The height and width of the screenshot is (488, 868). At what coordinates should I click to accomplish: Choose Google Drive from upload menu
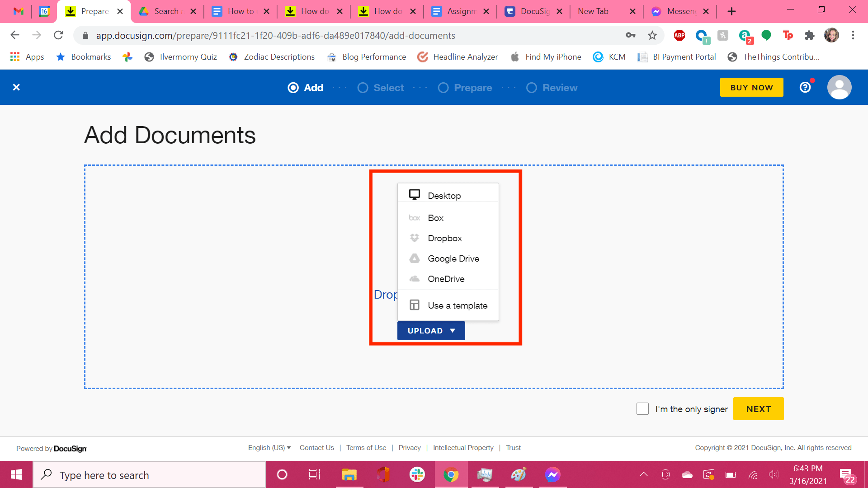(453, 258)
